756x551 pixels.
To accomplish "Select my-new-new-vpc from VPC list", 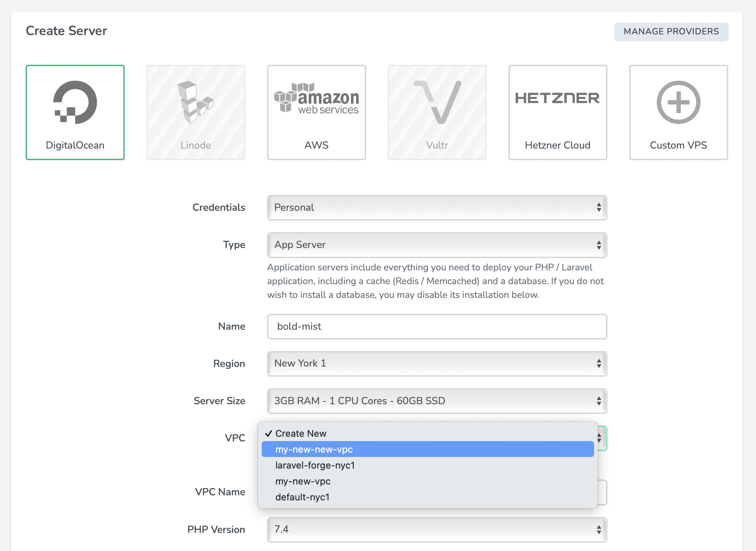I will click(x=428, y=449).
